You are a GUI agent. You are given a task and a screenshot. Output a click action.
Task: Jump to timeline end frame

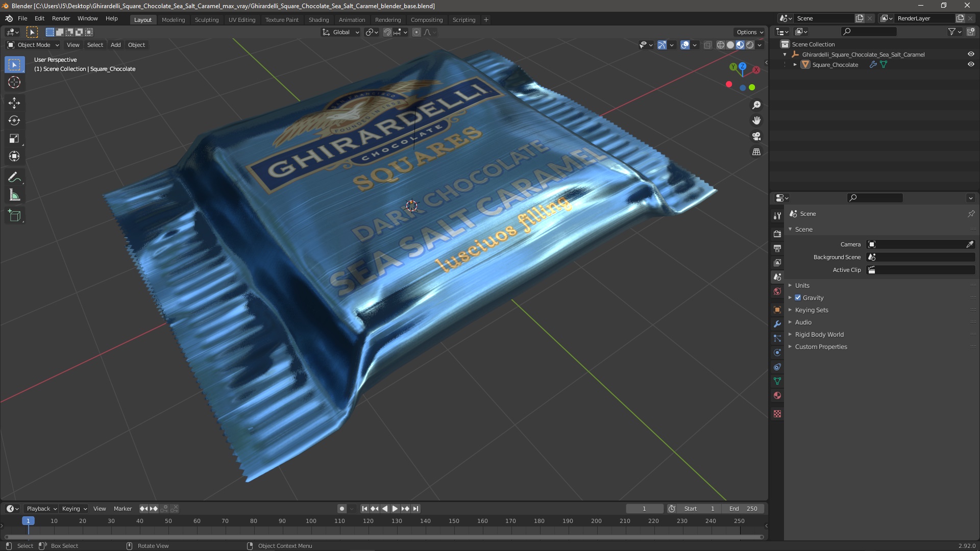click(x=415, y=509)
